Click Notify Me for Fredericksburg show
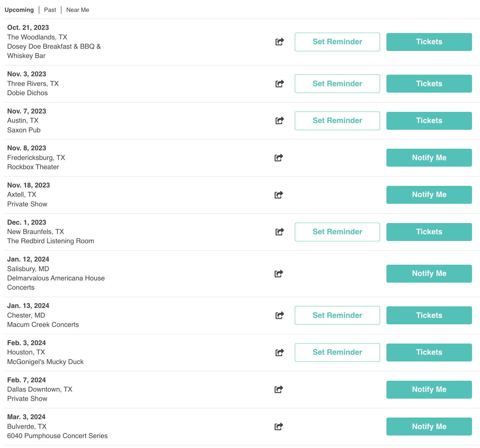 [x=429, y=158]
